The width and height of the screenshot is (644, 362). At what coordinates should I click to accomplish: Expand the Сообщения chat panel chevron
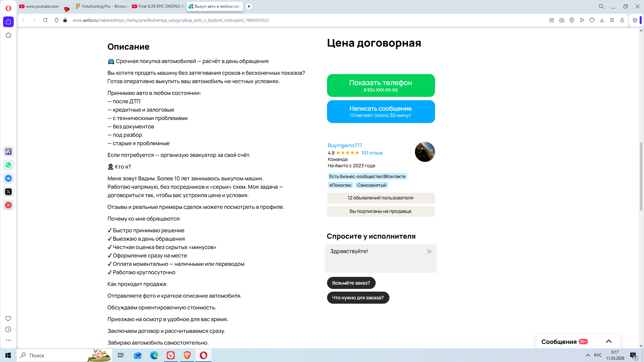pyautogui.click(x=609, y=341)
